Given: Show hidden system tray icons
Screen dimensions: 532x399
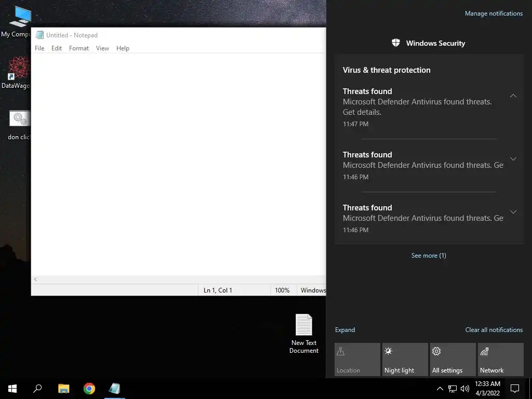Looking at the screenshot, I should point(440,389).
